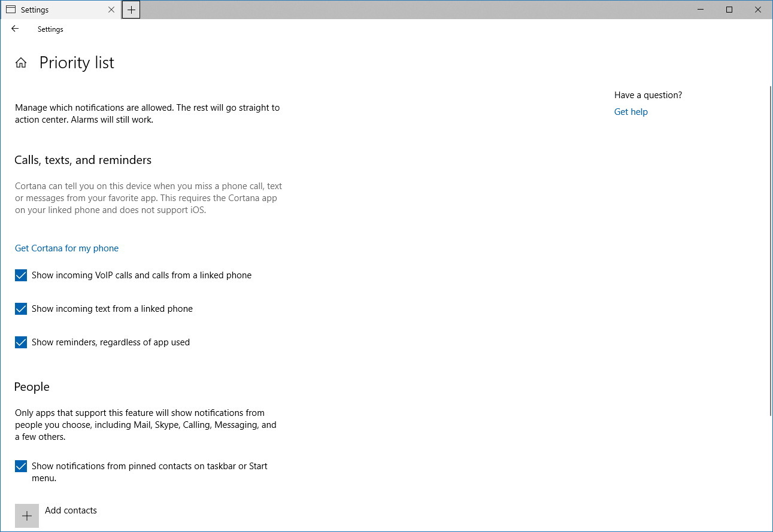Open a new tab with plus icon
Screen dimensions: 773x532
click(131, 10)
